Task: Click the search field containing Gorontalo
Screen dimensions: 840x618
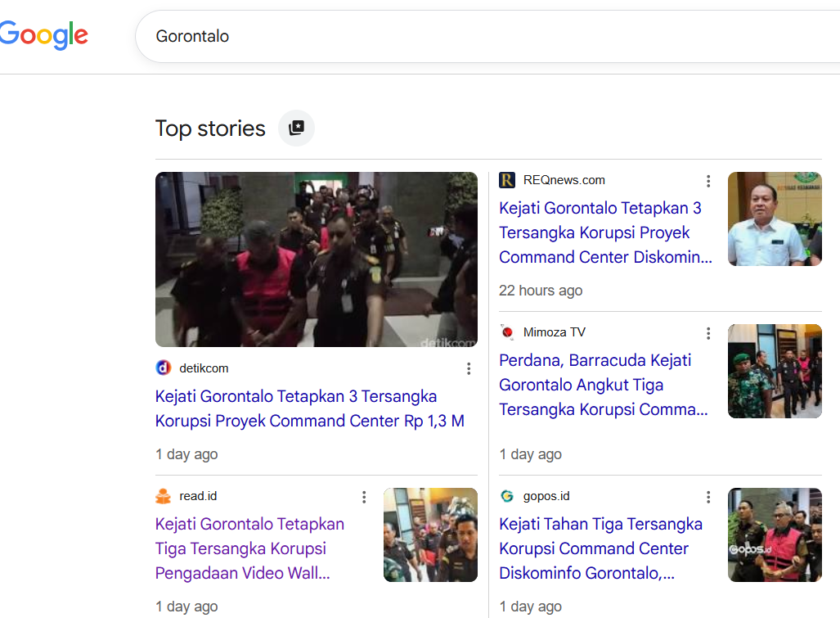Action: 487,37
